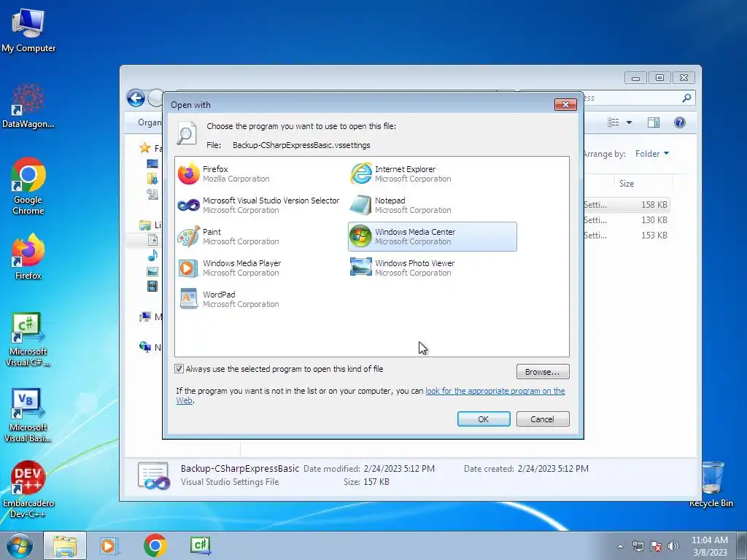Screen dimensions: 747x560
Task: Open the Explorer view options dropdown arrow
Action: click(629, 122)
